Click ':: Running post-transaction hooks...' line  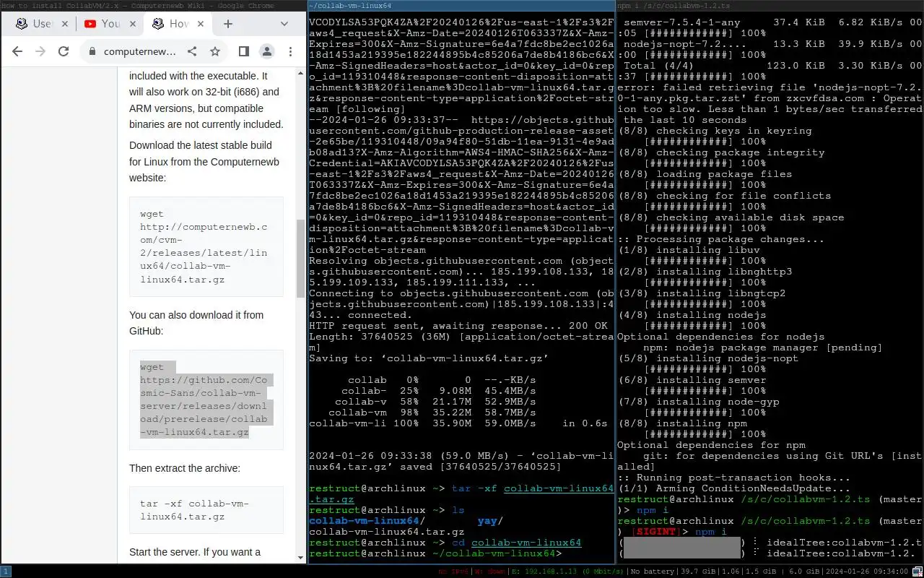[x=734, y=478]
